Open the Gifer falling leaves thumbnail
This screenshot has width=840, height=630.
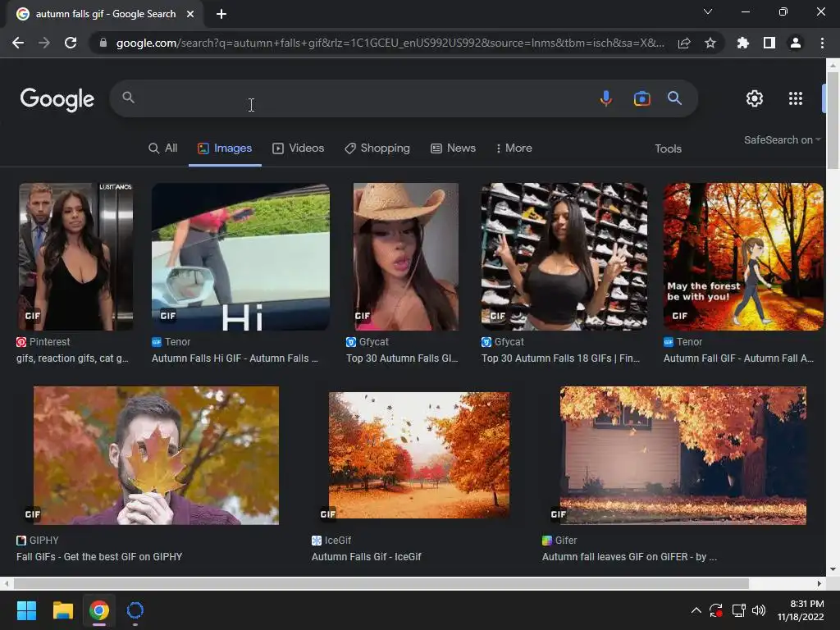pos(683,455)
